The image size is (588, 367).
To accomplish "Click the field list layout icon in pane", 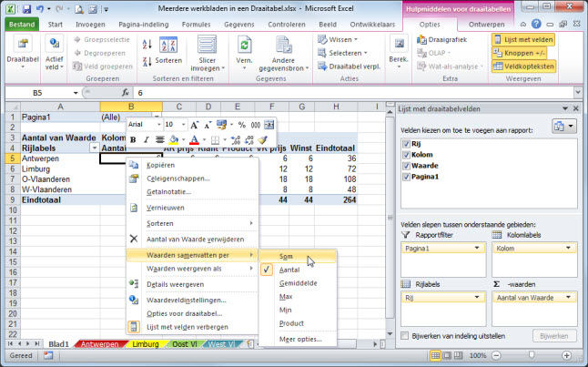I will pyautogui.click(x=564, y=127).
